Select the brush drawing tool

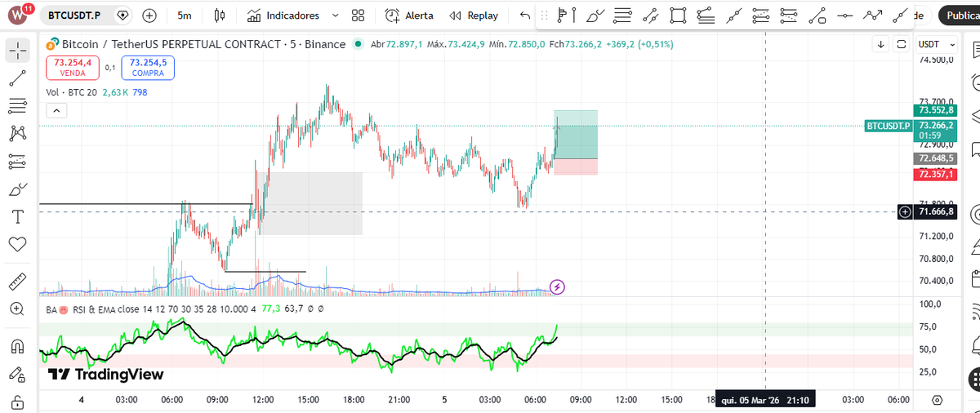pos(18,189)
